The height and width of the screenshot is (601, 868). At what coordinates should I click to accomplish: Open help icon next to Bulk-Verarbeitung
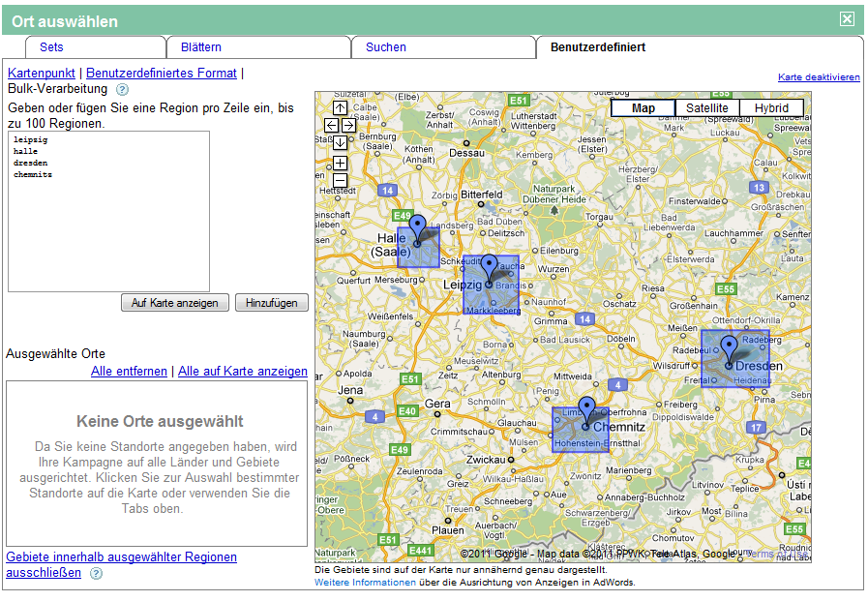point(122,89)
